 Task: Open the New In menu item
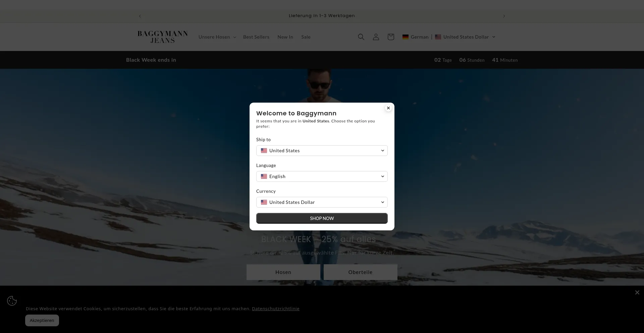coord(285,37)
